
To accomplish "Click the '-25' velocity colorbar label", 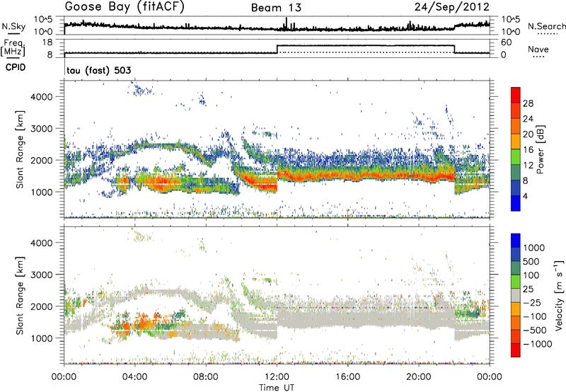I will pyautogui.click(x=531, y=303).
